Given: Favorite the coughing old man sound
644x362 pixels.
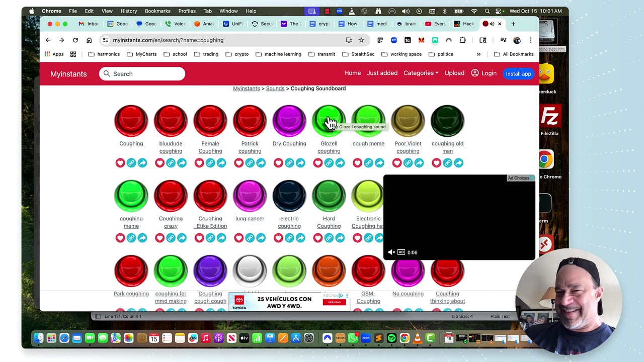Looking at the screenshot, I should (436, 163).
